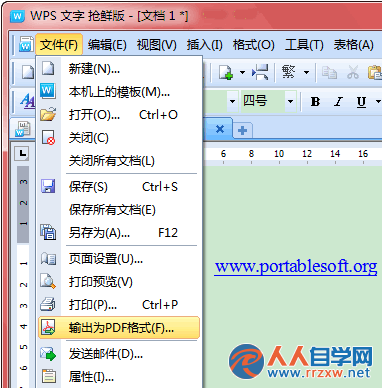Viewport: 382px width, 388px height.
Task: Expand the 四号 font size dropdown arrow
Action: tap(290, 101)
